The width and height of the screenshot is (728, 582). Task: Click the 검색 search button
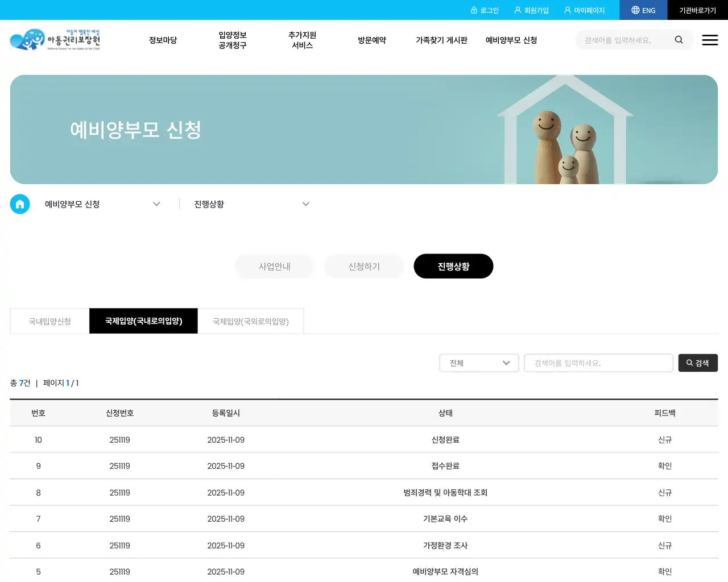(698, 363)
